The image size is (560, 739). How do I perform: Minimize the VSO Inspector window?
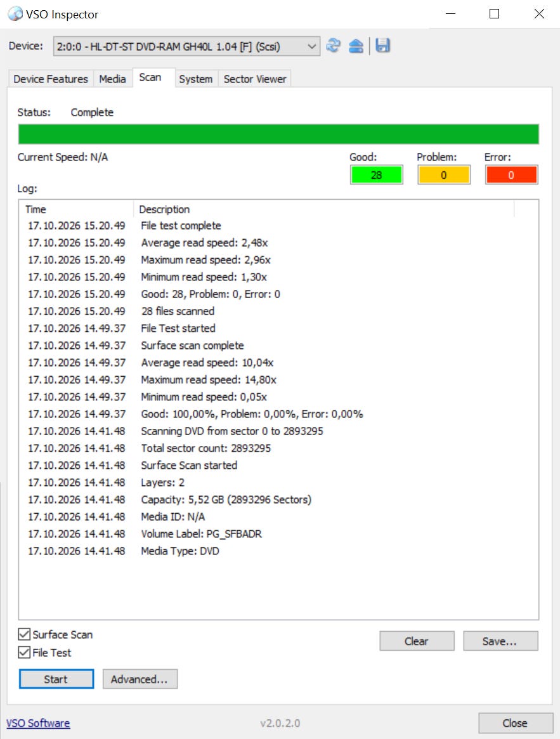[x=451, y=14]
